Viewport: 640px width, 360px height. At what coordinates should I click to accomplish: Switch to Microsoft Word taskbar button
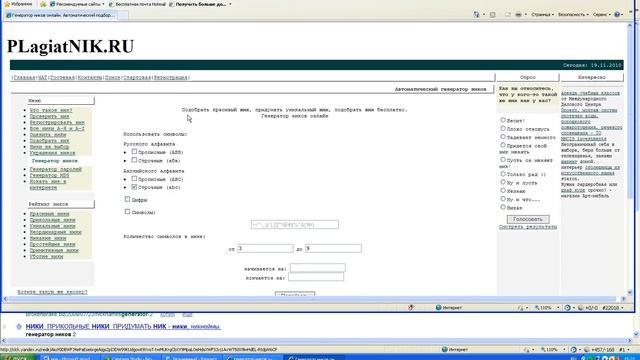[x=69, y=358]
